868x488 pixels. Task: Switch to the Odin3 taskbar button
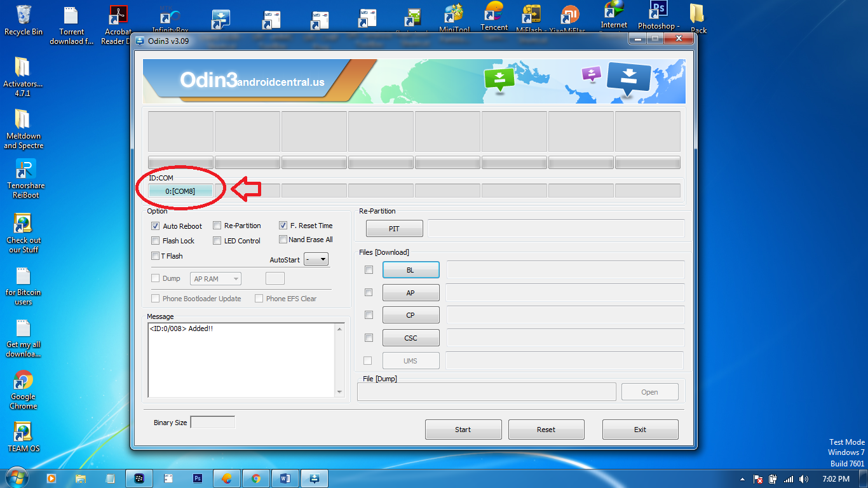[315, 478]
